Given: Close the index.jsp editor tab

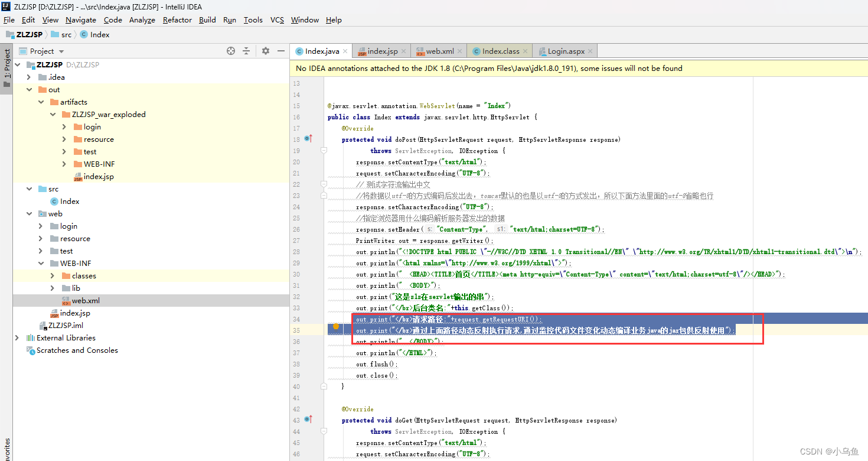Looking at the screenshot, I should 403,51.
